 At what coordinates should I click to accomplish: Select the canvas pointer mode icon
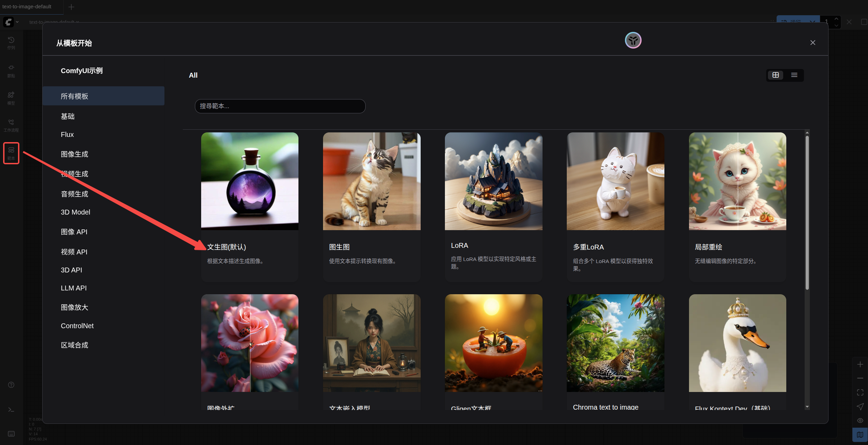(860, 406)
